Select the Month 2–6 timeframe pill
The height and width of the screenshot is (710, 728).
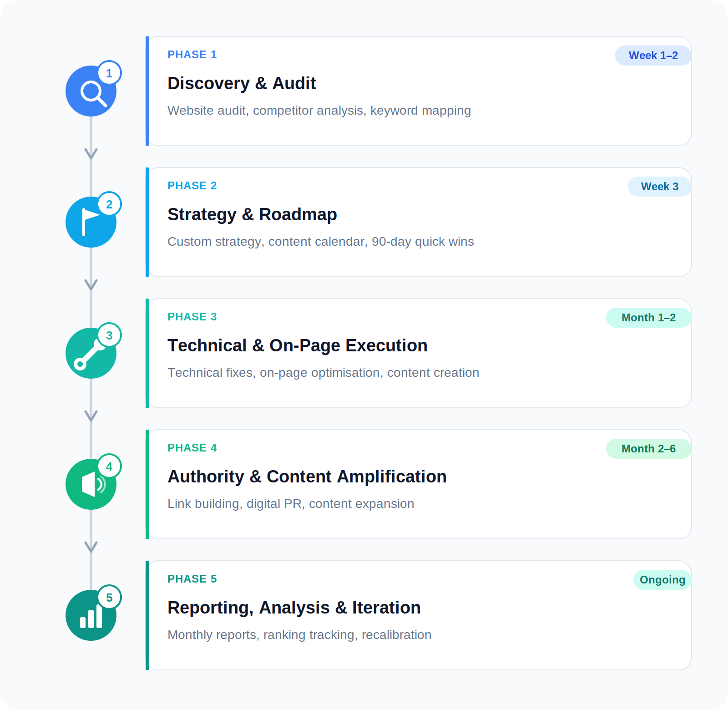point(648,449)
